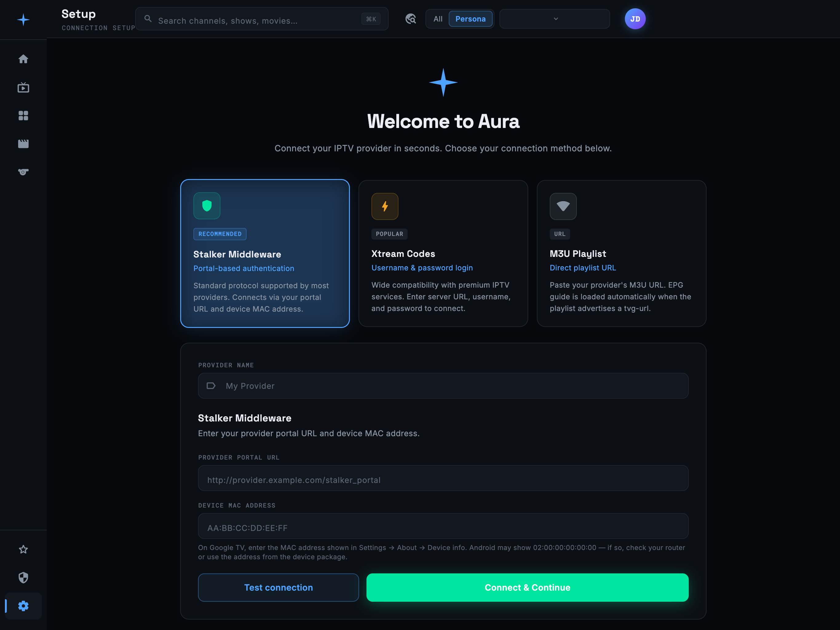Go to Home in the sidebar
This screenshot has width=840, height=630.
point(23,59)
